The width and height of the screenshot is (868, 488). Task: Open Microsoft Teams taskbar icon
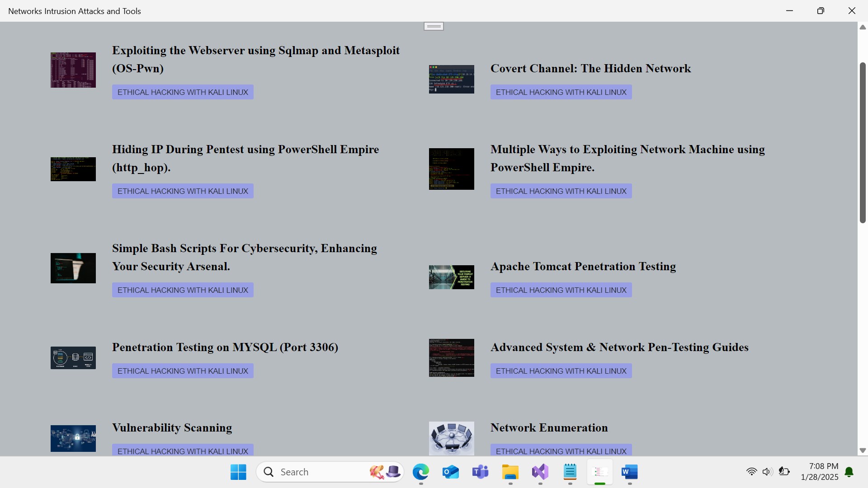pyautogui.click(x=480, y=472)
